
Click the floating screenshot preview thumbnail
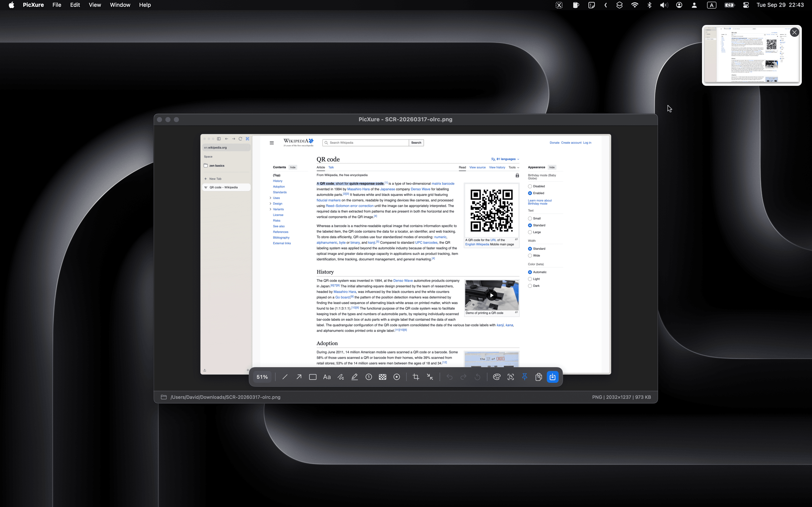[x=751, y=55]
